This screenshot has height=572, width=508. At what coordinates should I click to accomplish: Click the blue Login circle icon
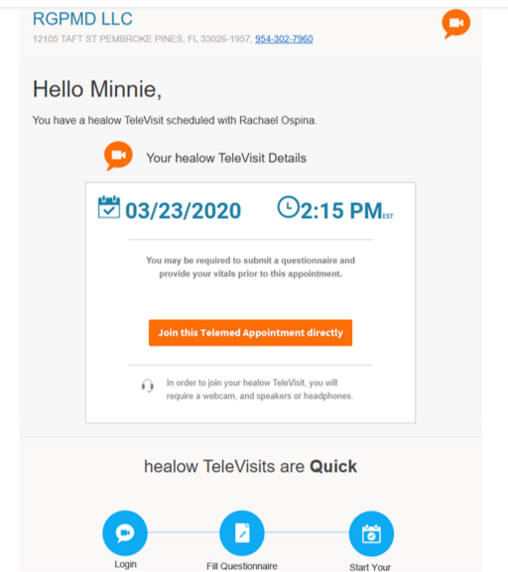(125, 533)
